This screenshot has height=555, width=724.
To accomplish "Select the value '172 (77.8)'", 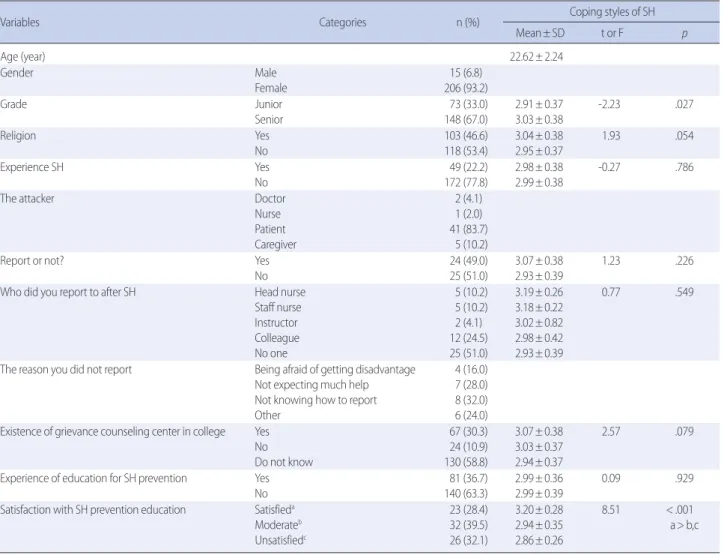I will tap(466, 182).
